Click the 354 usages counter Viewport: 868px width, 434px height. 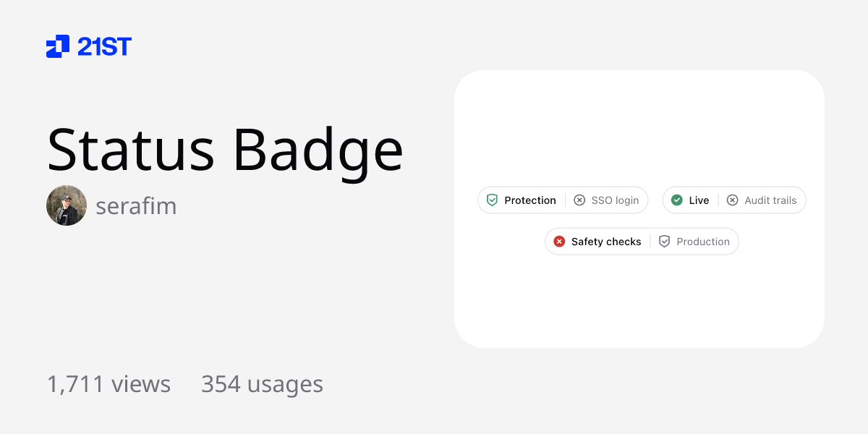[262, 384]
